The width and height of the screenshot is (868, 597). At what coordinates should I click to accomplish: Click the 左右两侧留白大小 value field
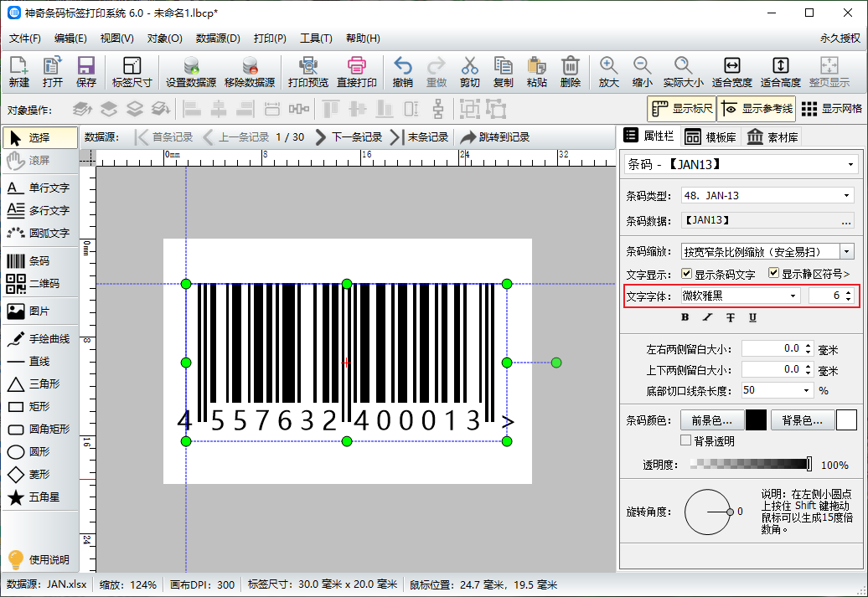(x=772, y=348)
